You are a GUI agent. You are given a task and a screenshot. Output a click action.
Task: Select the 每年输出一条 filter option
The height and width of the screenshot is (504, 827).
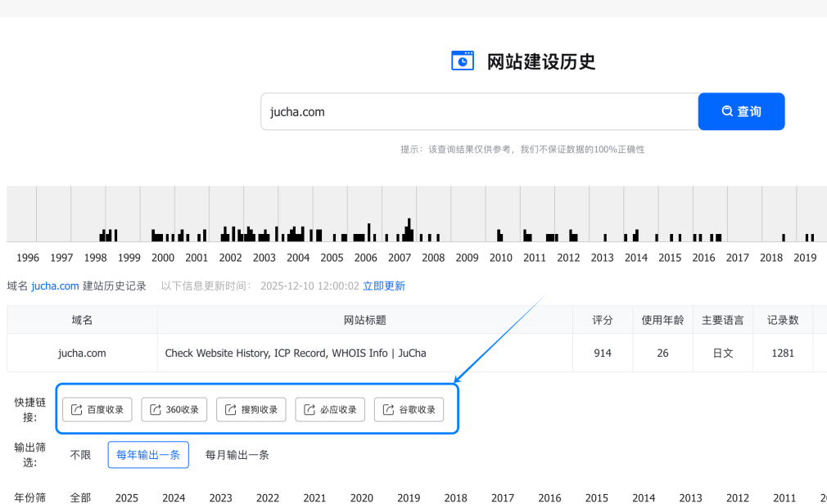coord(148,455)
